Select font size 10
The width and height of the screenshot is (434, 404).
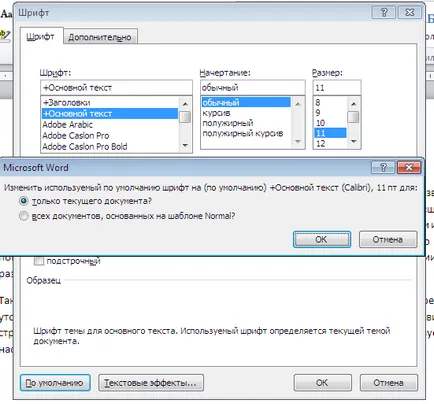[330, 123]
